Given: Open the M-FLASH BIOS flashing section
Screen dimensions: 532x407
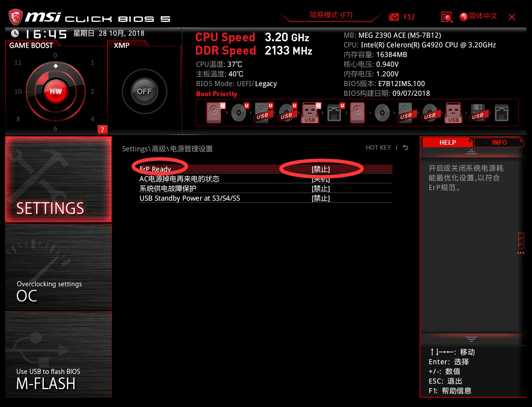Looking at the screenshot, I should point(59,355).
